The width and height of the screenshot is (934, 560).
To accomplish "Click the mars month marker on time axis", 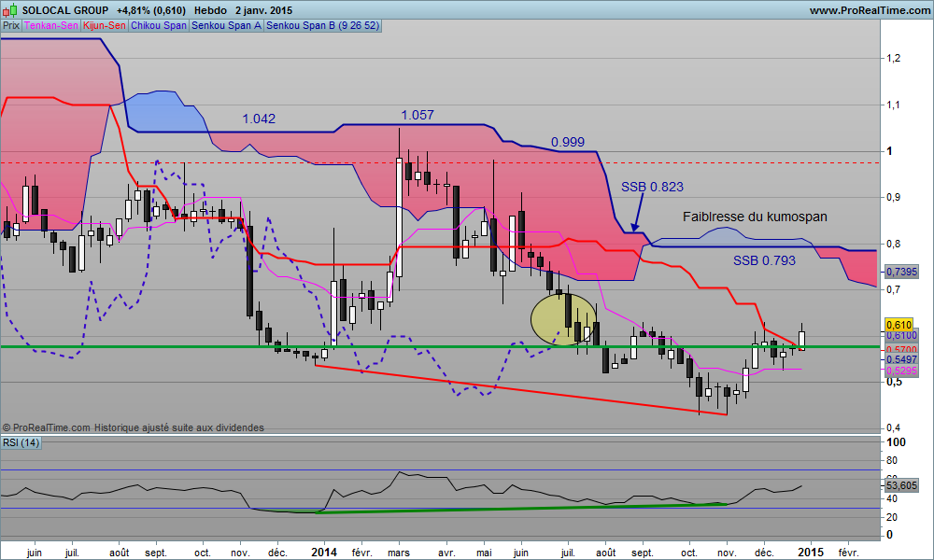I will 399,553.
